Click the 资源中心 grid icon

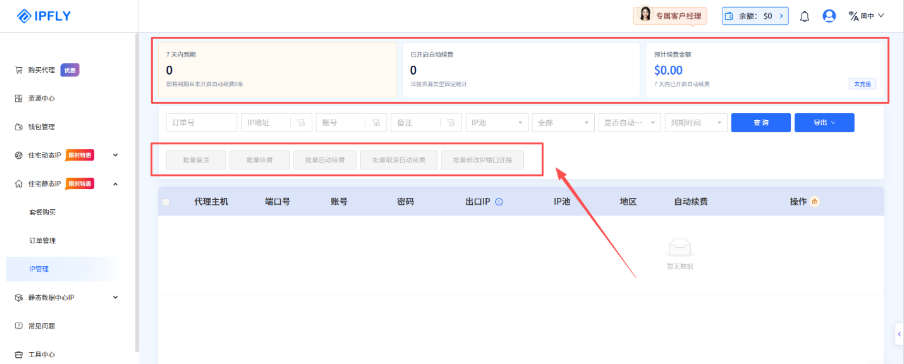[x=18, y=98]
